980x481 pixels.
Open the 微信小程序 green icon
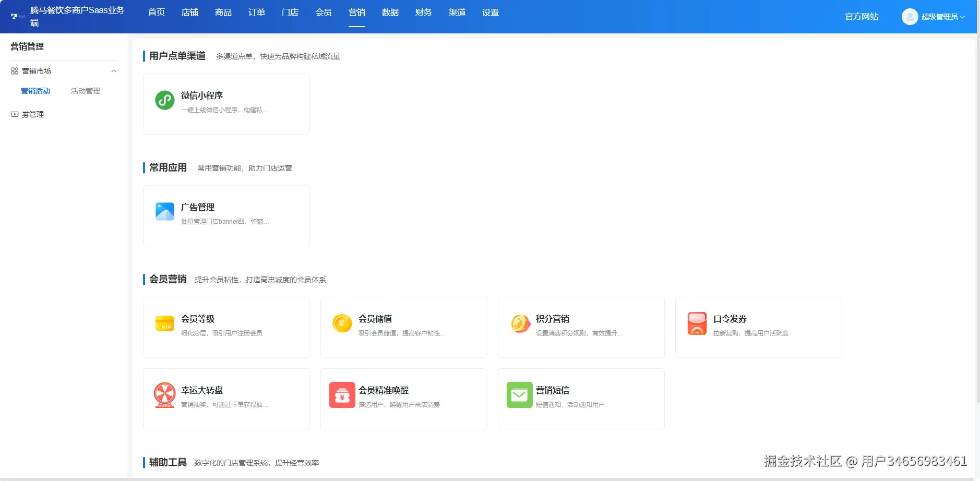point(165,100)
